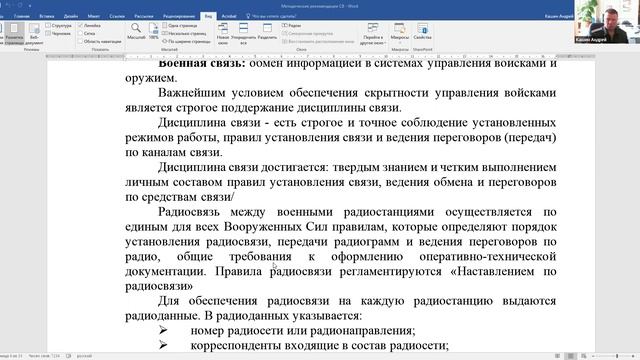Viewport: 640px width, 360px height.
Task: Click the lightbulb Что вы хотите сделать icon
Action: 248,16
